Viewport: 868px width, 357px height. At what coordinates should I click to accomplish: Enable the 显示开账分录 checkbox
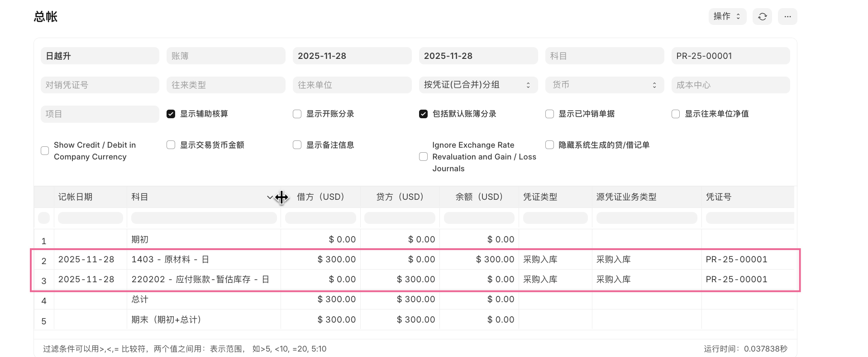297,114
